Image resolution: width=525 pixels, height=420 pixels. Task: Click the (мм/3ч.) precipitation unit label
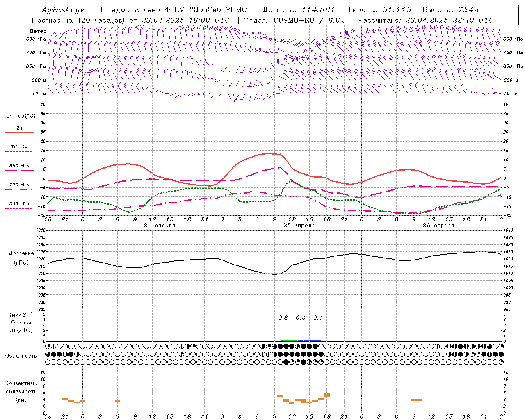(x=21, y=315)
